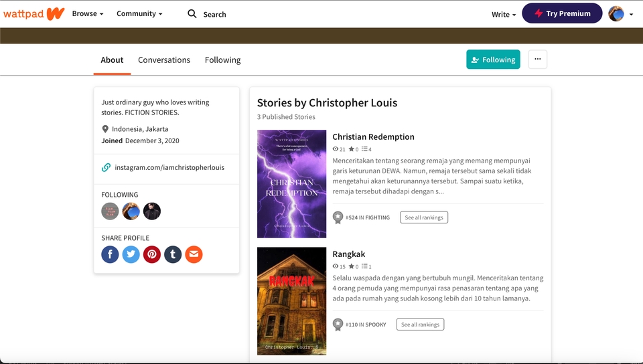Open the user avatar account menu
Viewport: 643px width, 364px height.
(x=620, y=14)
